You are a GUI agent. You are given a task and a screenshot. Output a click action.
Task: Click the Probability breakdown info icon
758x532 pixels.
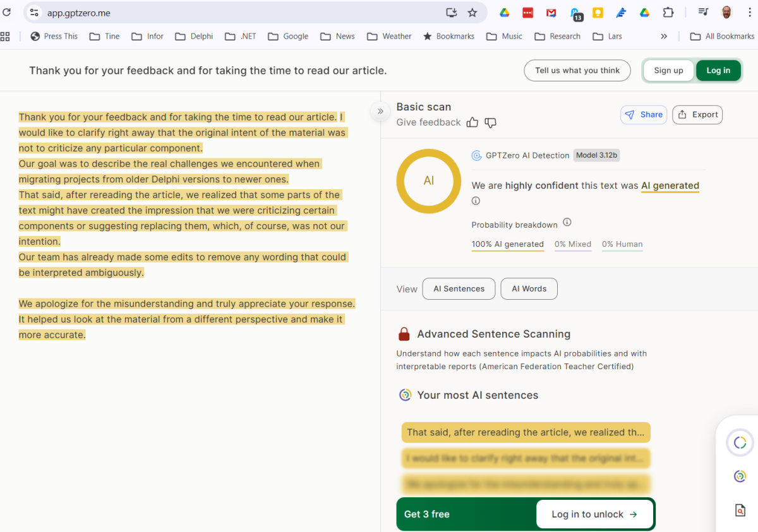click(x=567, y=222)
